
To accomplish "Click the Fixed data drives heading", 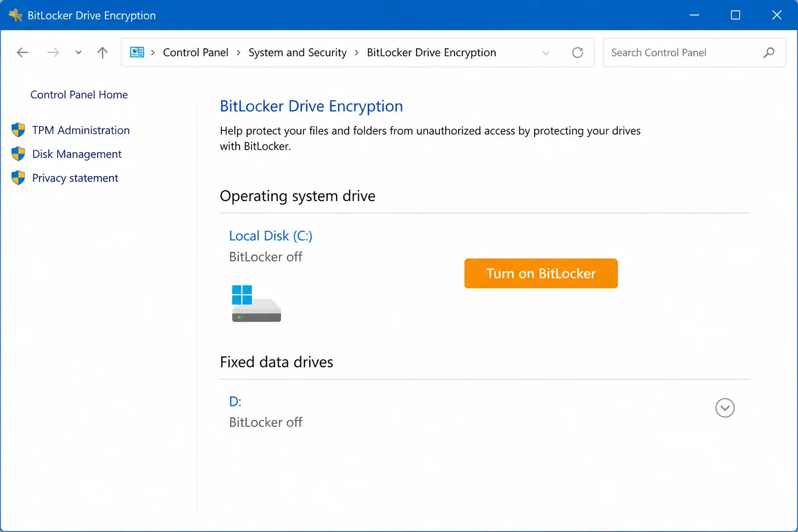I will click(276, 362).
